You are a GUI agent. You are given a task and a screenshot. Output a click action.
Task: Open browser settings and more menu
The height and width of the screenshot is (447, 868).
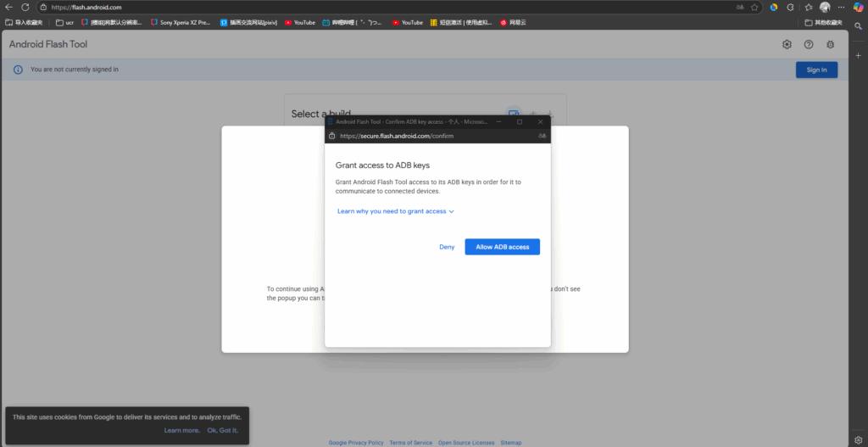pyautogui.click(x=842, y=7)
